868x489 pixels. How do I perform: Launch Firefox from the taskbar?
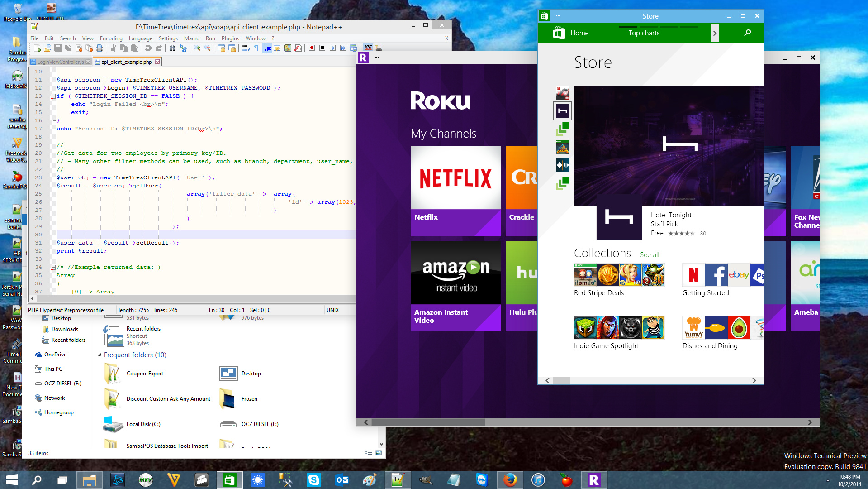point(510,479)
